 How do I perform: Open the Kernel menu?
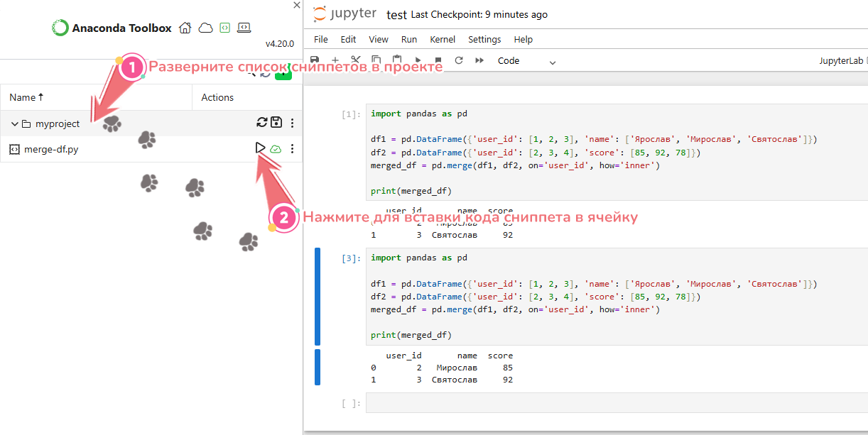443,40
